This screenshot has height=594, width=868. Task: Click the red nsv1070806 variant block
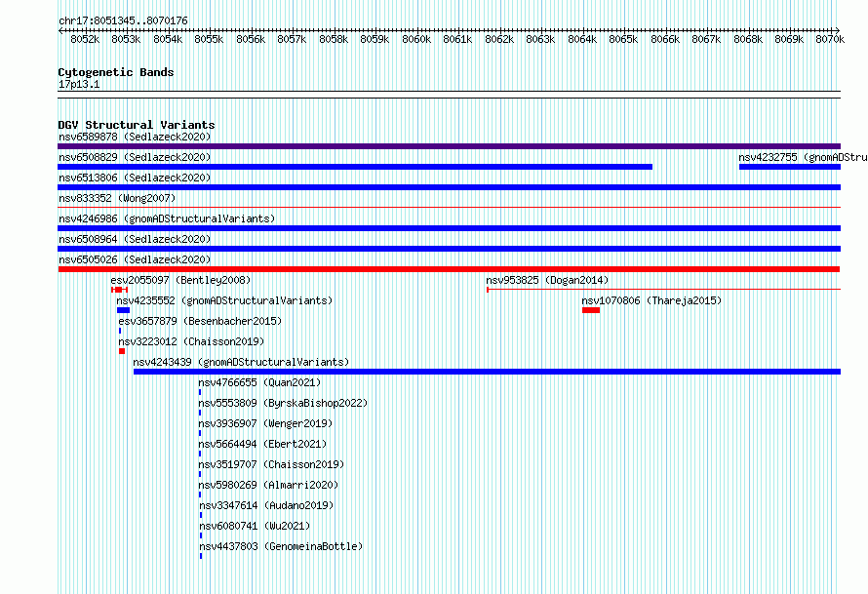[591, 310]
